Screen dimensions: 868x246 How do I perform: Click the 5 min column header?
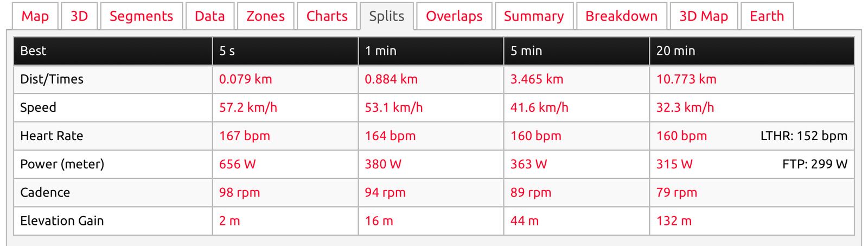point(526,51)
